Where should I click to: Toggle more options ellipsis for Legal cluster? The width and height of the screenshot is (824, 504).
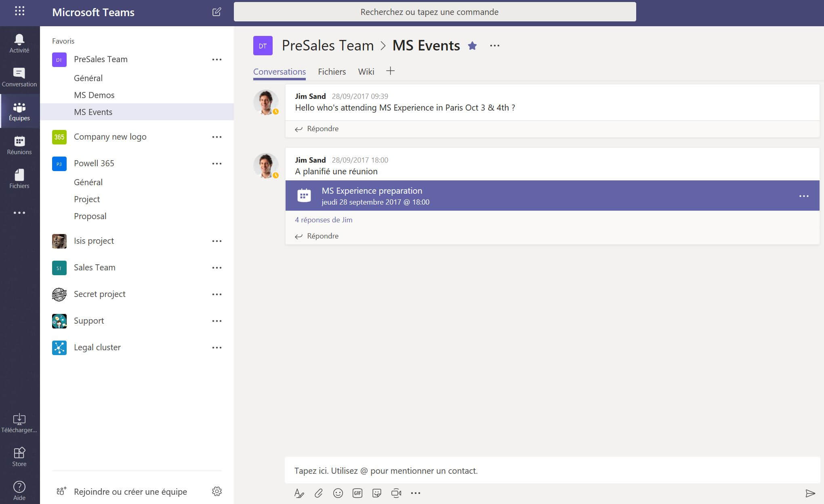217,347
